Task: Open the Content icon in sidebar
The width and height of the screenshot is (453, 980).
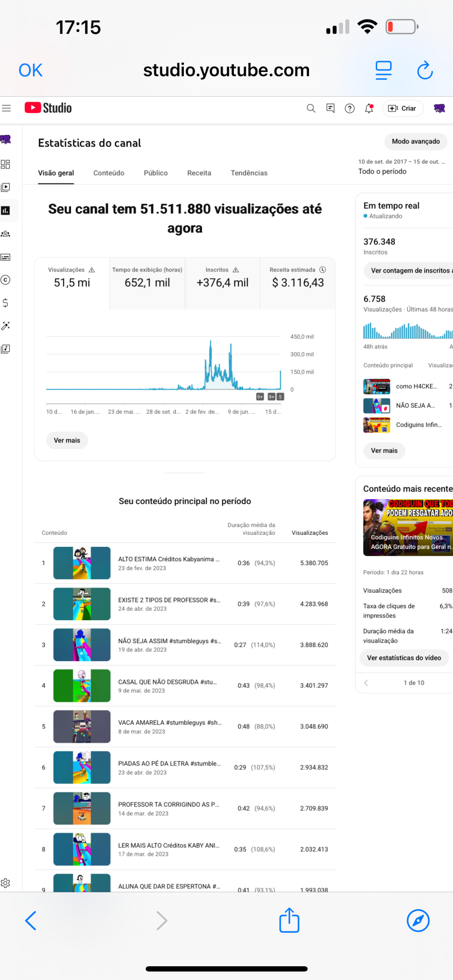Action: click(5, 187)
